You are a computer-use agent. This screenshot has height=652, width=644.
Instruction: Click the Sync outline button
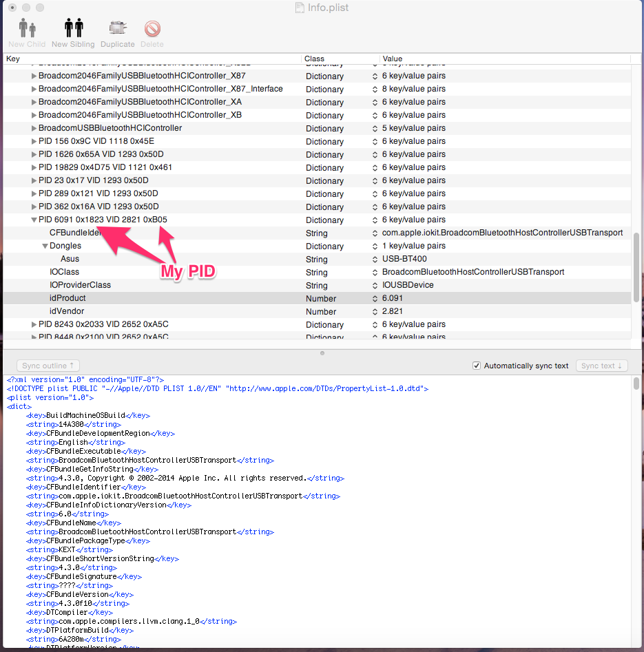tap(48, 366)
